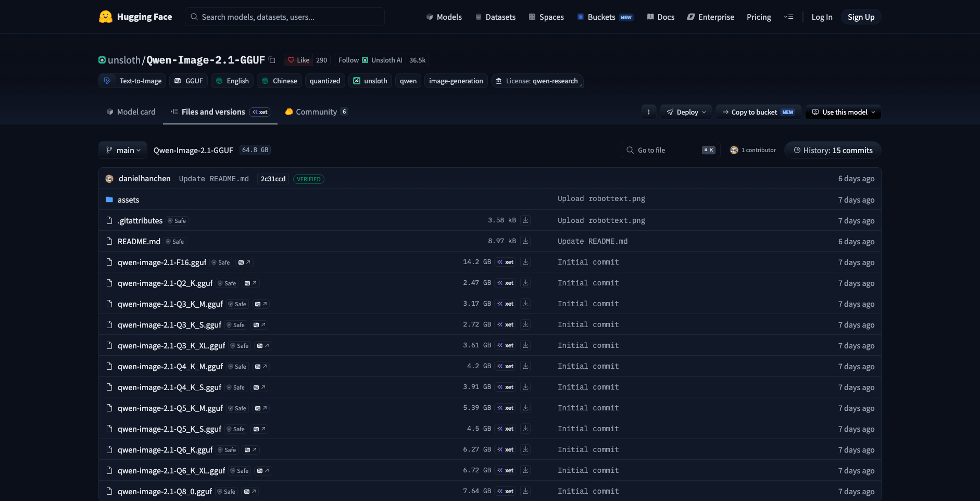Select the Files and versions tab
Viewport: 980px width, 501px height.
[220, 112]
